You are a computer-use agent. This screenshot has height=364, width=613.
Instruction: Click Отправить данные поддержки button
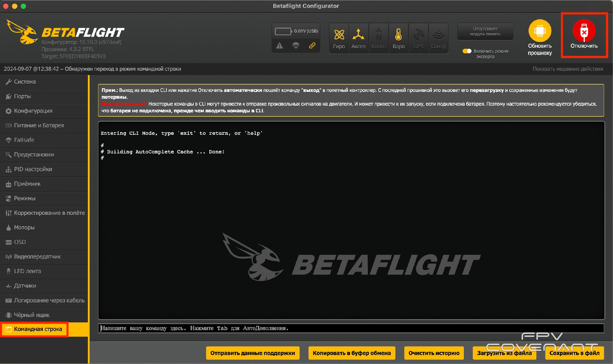[x=253, y=353]
